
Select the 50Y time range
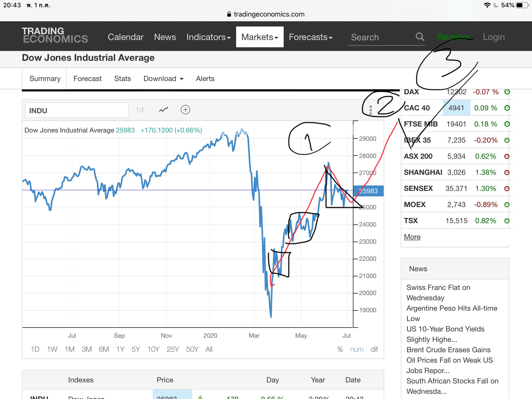coord(192,349)
